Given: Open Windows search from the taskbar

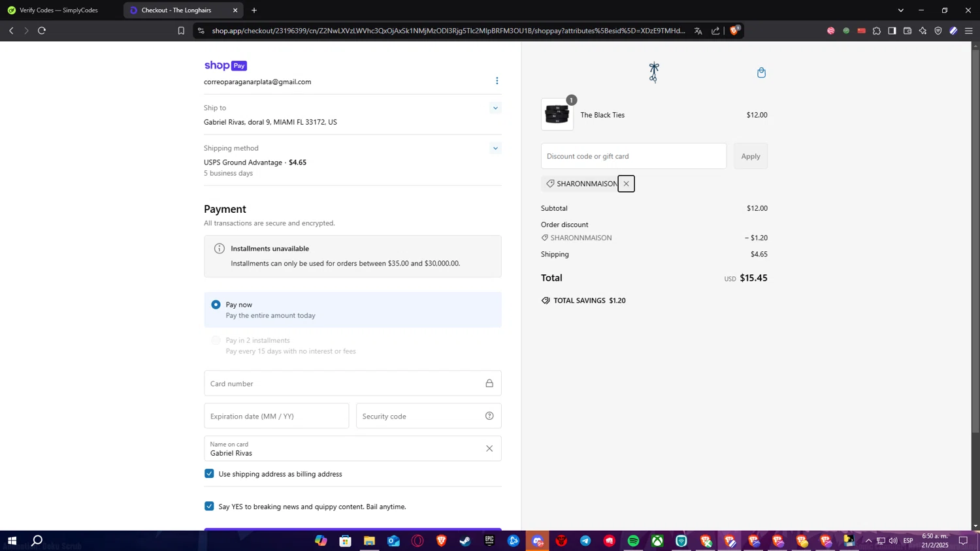Looking at the screenshot, I should pos(37,541).
